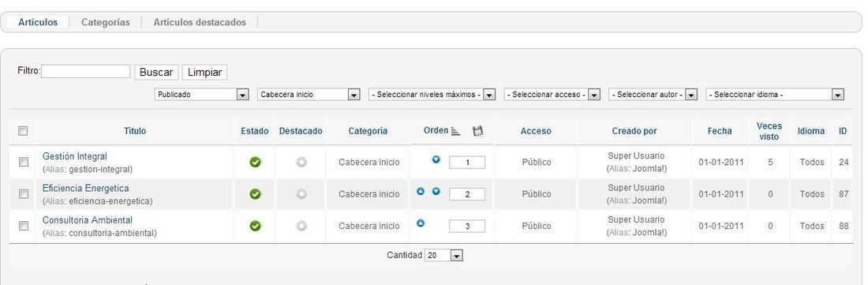The image size is (868, 285).
Task: Sort by the ID column header
Action: pyautogui.click(x=843, y=131)
